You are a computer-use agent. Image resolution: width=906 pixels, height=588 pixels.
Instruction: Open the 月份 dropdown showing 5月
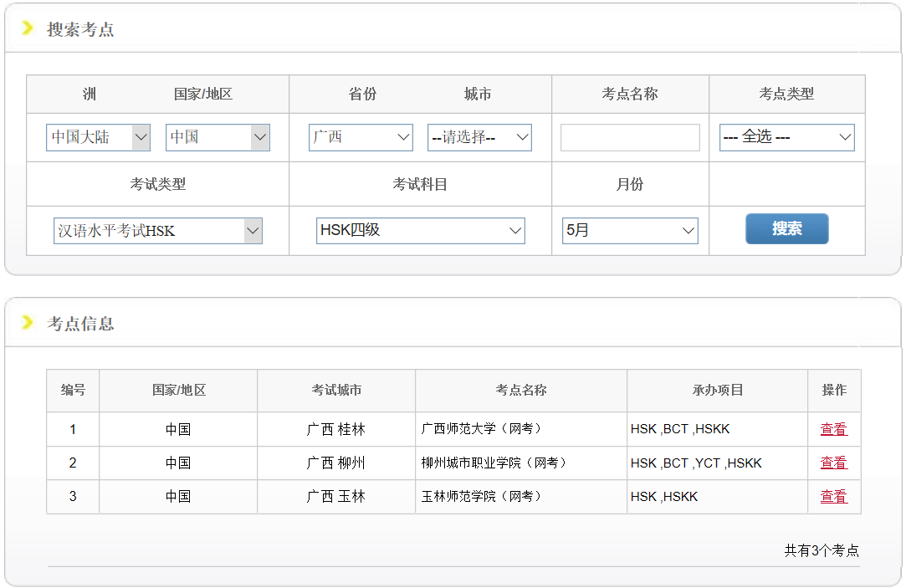630,231
